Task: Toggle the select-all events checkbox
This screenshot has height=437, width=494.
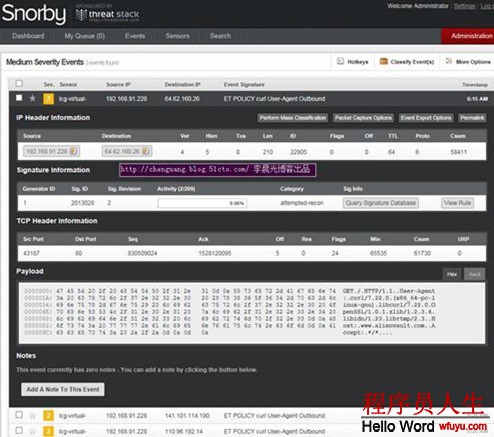Action: pyautogui.click(x=19, y=83)
